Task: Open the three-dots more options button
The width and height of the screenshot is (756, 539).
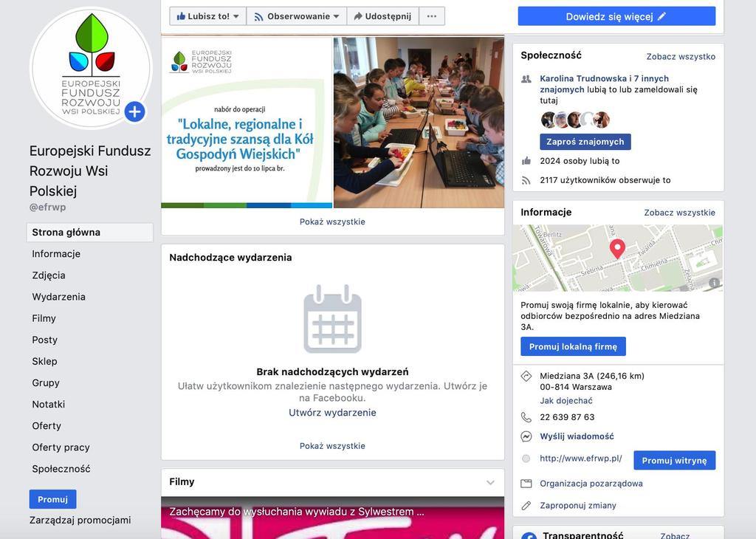Action: (432, 16)
